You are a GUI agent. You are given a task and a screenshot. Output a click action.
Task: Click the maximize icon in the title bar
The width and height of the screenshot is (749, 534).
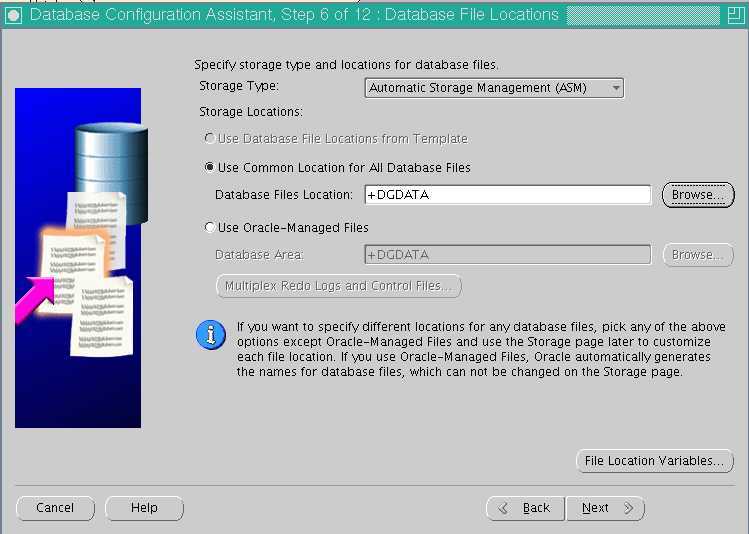[736, 15]
